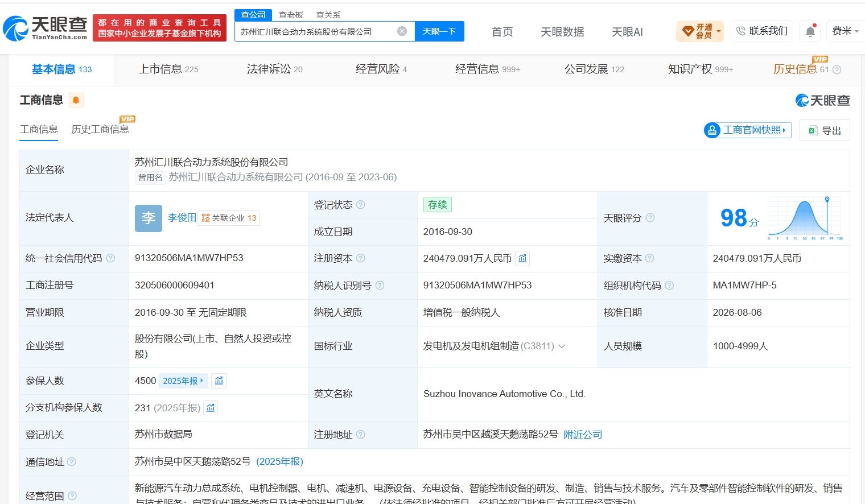
Task: Click help icon beside 实缴资本
Action: (650, 258)
